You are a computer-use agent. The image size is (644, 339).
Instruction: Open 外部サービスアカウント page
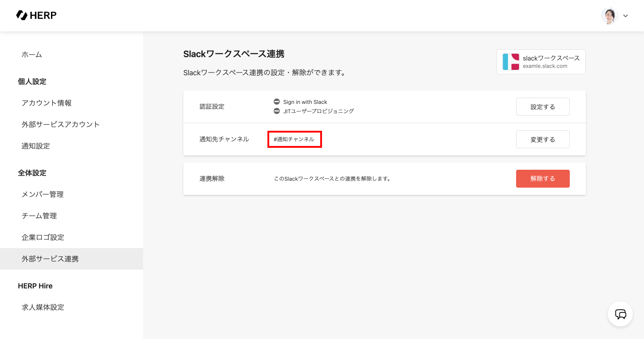pyautogui.click(x=60, y=124)
